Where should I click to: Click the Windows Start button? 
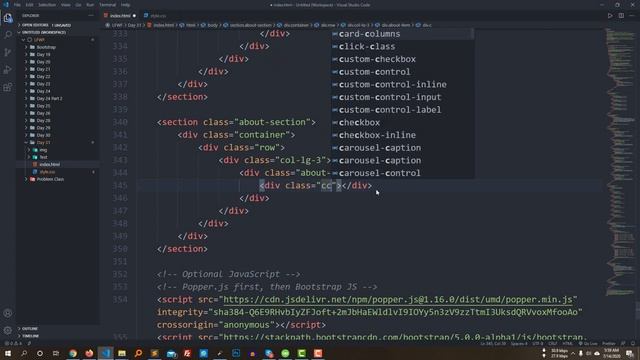pos(7,353)
